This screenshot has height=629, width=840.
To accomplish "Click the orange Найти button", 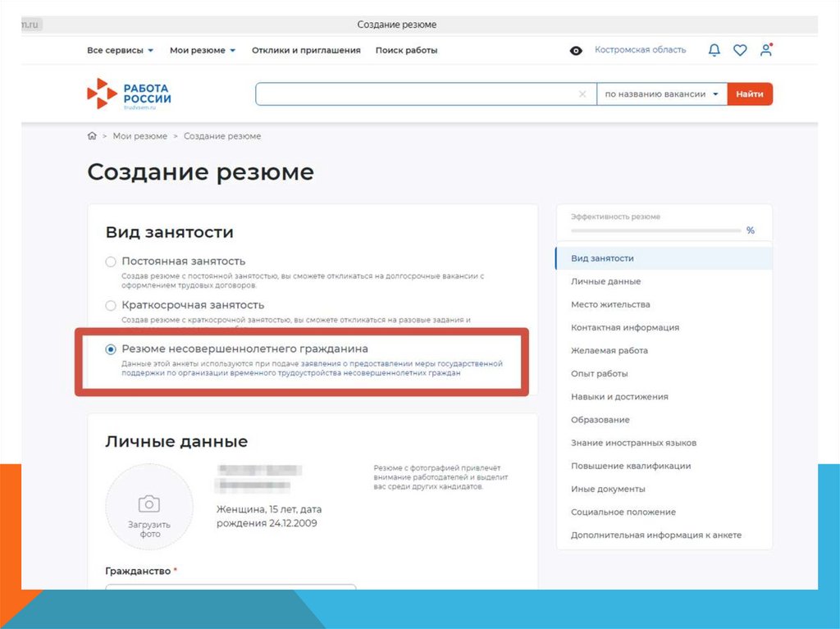I will click(750, 93).
